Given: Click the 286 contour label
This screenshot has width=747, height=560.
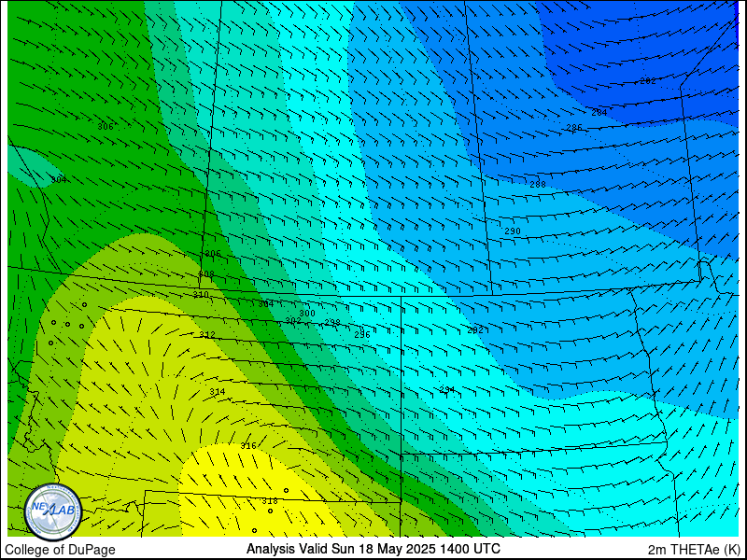Looking at the screenshot, I should pos(574,128).
